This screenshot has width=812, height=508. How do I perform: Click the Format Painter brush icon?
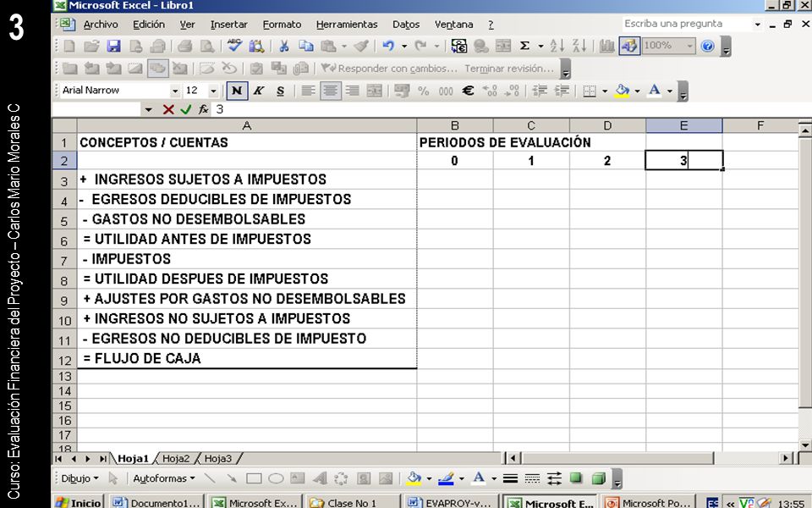[361, 46]
